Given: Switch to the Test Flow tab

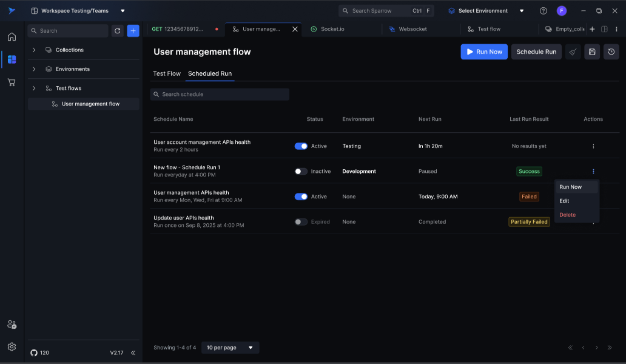Looking at the screenshot, I should pos(167,73).
